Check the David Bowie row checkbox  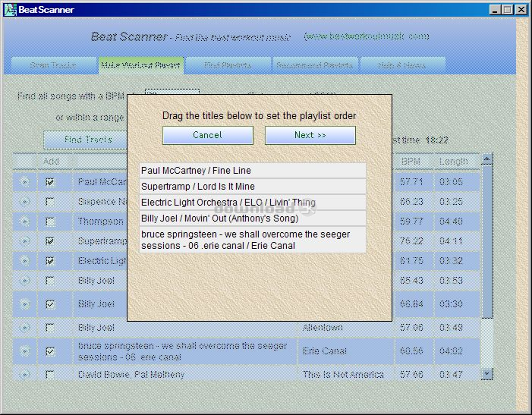click(x=50, y=375)
